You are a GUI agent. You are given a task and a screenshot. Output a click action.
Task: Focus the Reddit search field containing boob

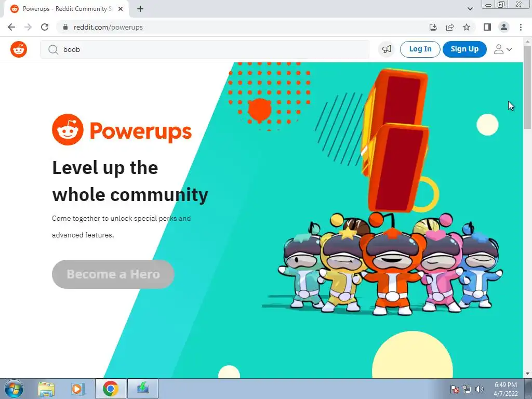(205, 49)
